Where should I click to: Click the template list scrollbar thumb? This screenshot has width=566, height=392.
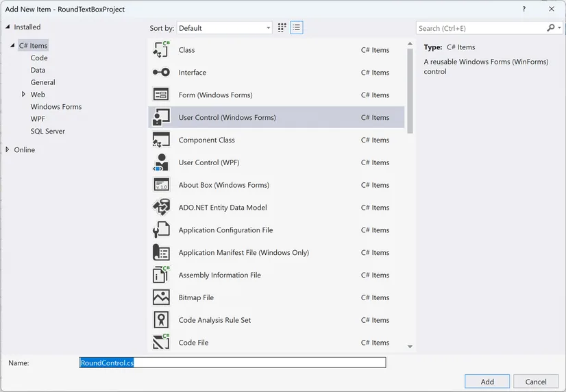(x=410, y=90)
